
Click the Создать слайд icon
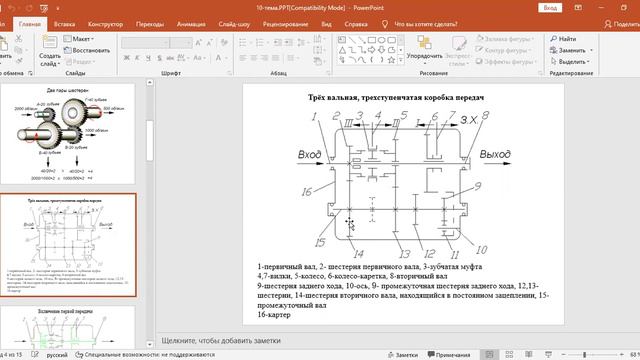(x=50, y=42)
